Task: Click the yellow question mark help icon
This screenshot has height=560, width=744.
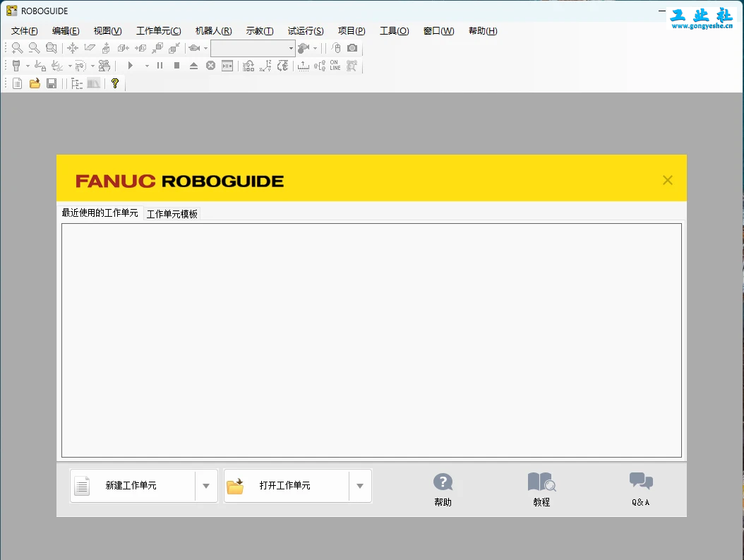Action: pos(115,83)
